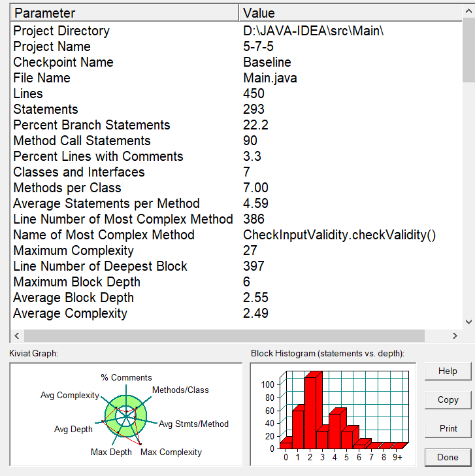The height and width of the screenshot is (476, 475).
Task: Select the Project Name row
Action: point(237,46)
